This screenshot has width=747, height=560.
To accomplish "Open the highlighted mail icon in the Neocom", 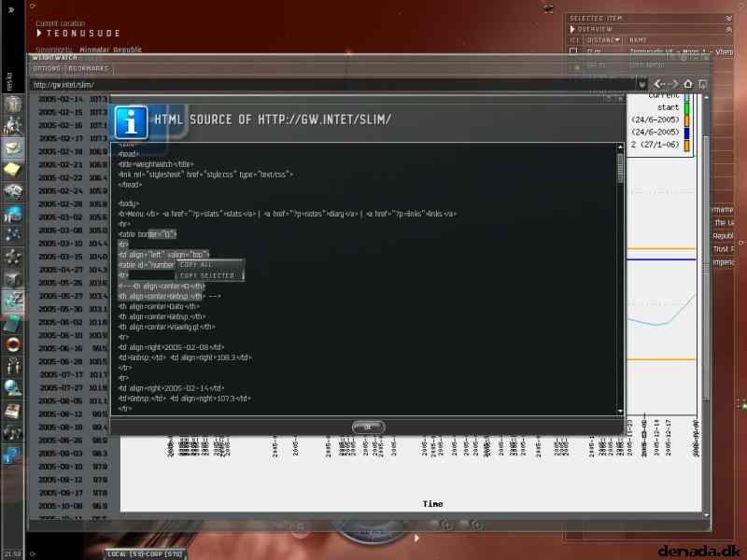I will 13,148.
